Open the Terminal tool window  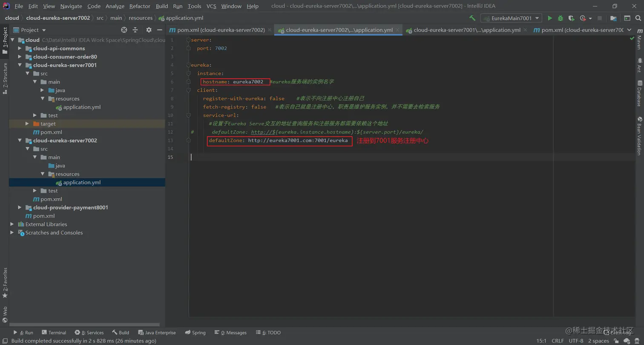(54, 333)
